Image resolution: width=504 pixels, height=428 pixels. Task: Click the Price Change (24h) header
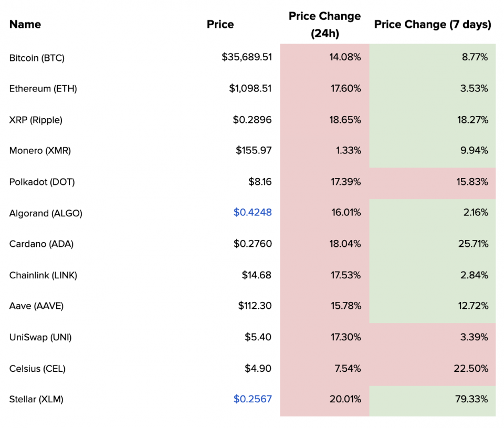[324, 25]
